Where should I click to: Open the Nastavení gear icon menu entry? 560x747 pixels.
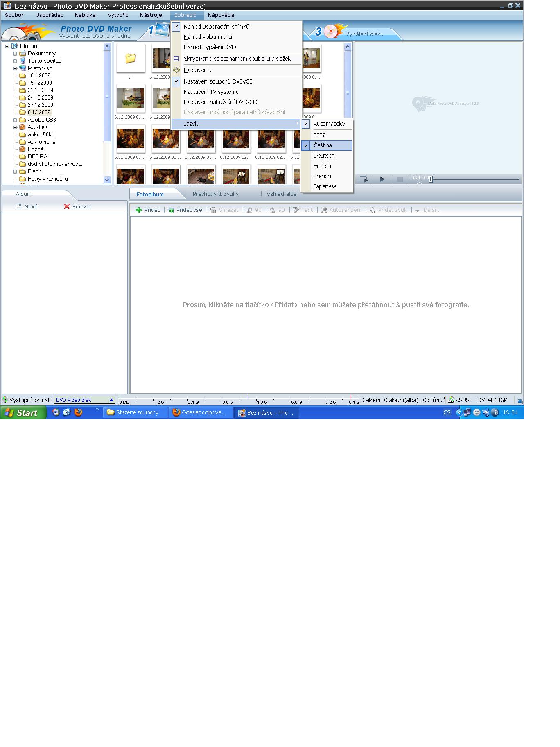click(198, 70)
